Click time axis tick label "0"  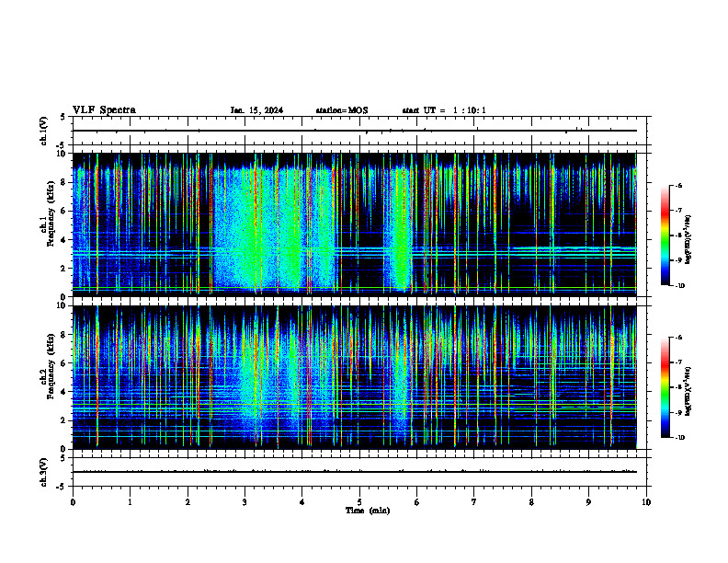coord(73,502)
